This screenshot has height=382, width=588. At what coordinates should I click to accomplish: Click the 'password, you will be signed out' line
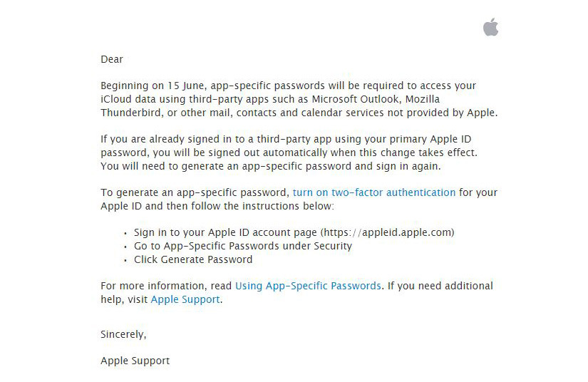click(x=289, y=153)
